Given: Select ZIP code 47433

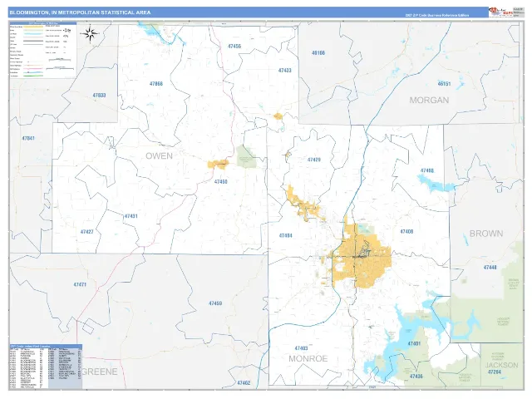Looking at the screenshot, I should 284,71.
